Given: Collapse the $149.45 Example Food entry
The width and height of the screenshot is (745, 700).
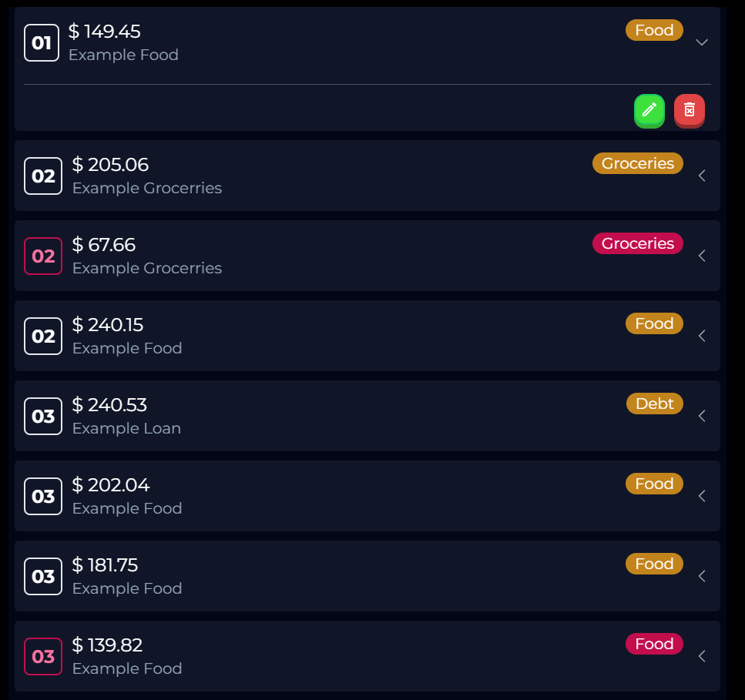Looking at the screenshot, I should click(x=701, y=42).
